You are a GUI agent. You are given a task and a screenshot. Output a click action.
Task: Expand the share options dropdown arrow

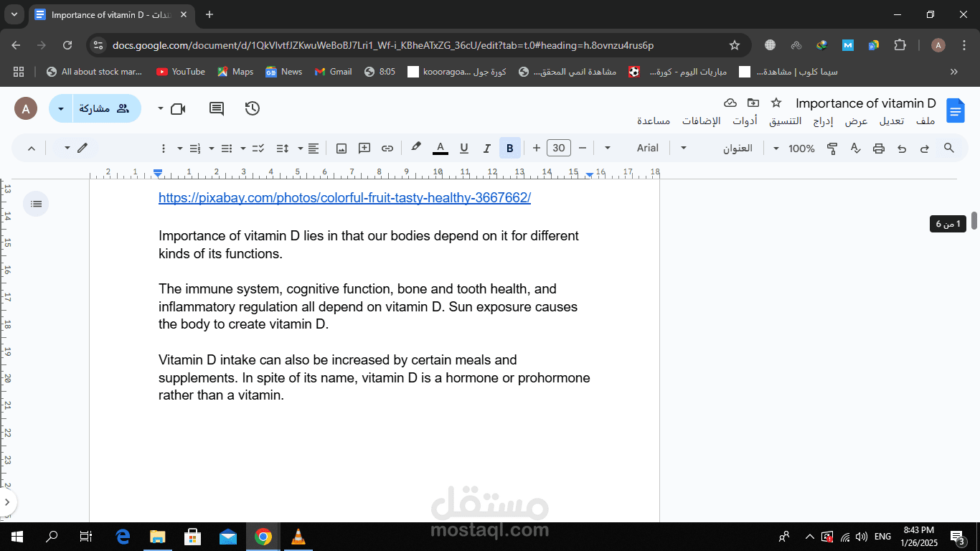click(60, 108)
